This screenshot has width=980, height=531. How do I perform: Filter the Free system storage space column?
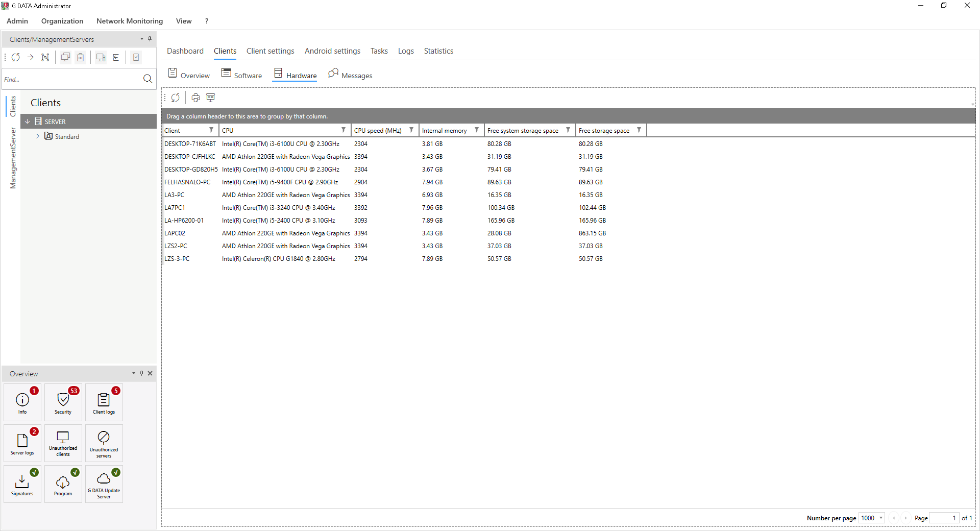click(x=568, y=130)
